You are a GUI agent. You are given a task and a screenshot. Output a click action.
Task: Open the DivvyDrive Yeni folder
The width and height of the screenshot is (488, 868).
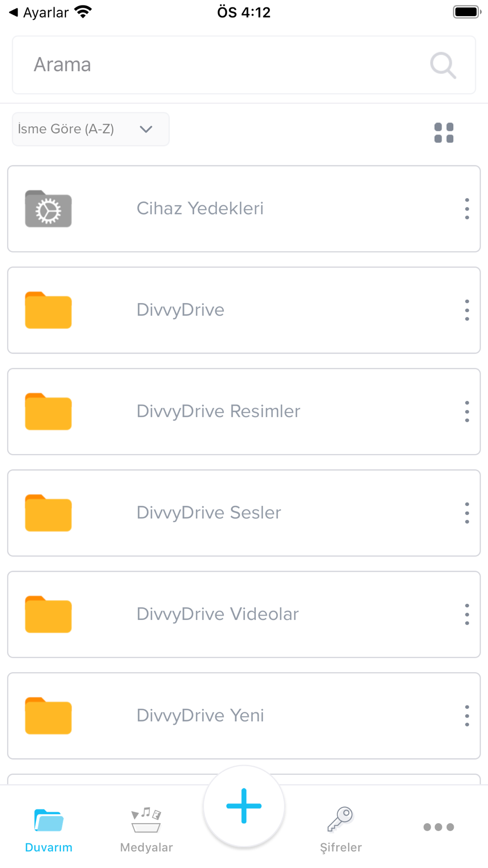(200, 716)
